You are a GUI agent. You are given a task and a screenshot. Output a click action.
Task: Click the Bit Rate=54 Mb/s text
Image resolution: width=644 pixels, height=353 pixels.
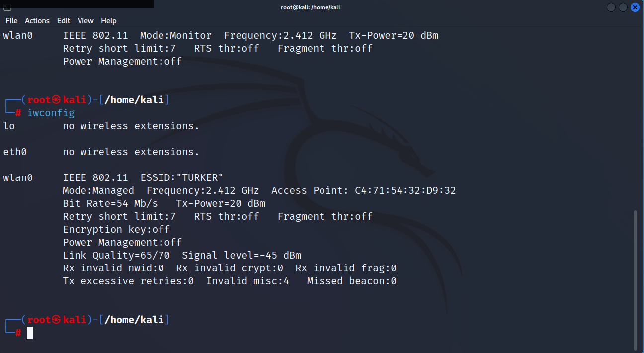pyautogui.click(x=110, y=203)
